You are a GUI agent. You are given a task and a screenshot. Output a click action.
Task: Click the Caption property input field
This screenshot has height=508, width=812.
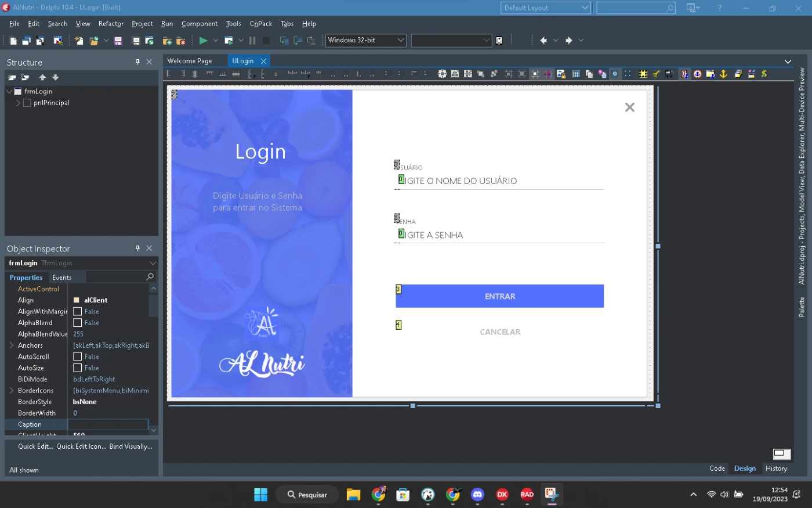click(108, 424)
